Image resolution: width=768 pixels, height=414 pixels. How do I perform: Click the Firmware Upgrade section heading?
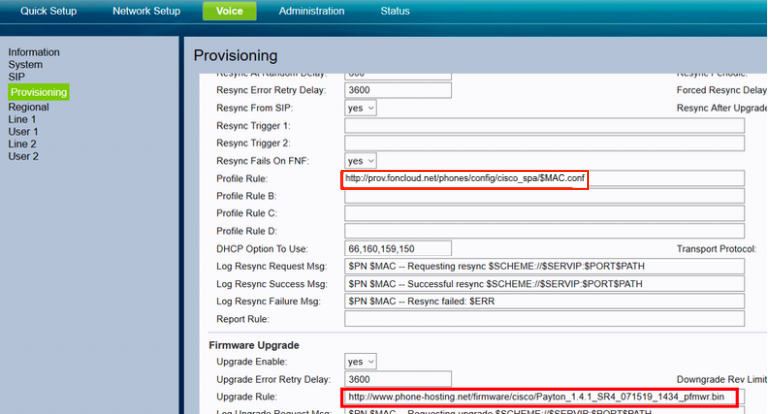click(254, 345)
